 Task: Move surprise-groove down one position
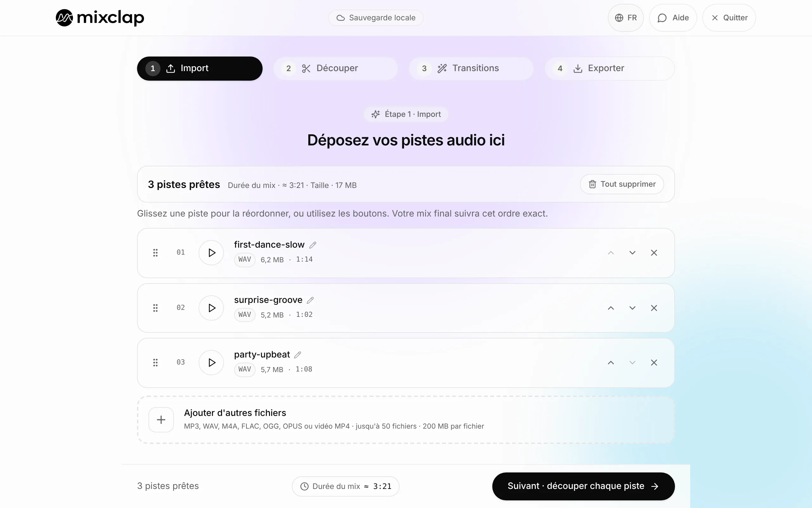pyautogui.click(x=632, y=308)
